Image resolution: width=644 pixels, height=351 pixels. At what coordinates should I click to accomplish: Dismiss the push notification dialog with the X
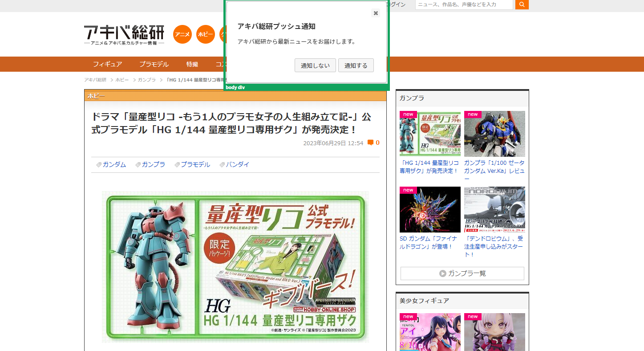tap(375, 13)
